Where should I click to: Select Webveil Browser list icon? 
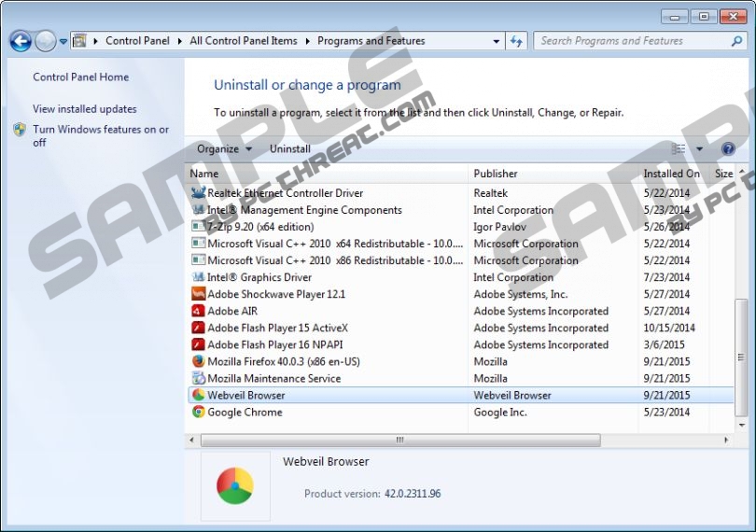pos(198,395)
